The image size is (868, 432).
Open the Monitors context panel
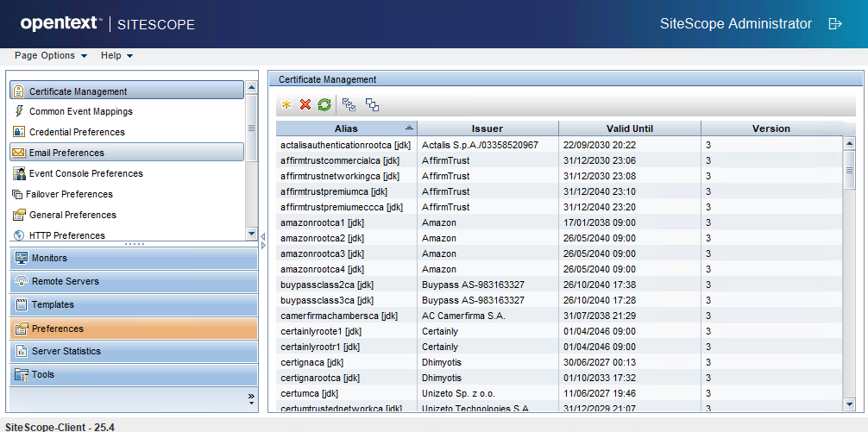point(134,259)
